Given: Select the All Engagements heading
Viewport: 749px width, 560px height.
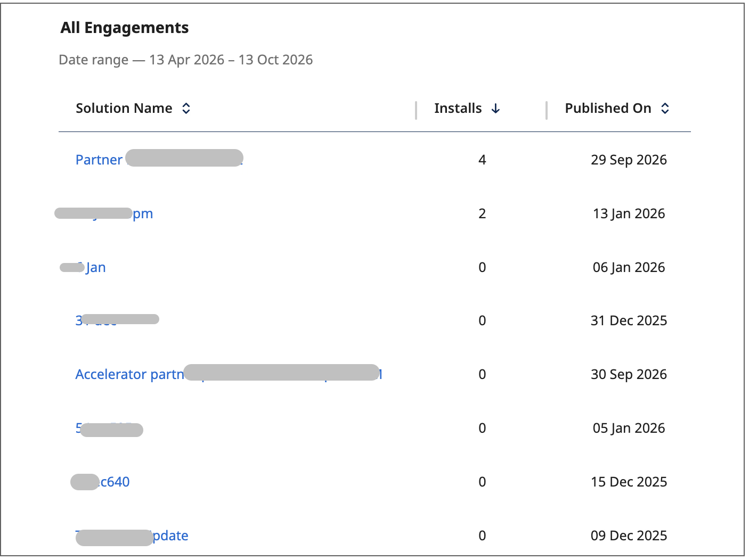Looking at the screenshot, I should pyautogui.click(x=125, y=28).
